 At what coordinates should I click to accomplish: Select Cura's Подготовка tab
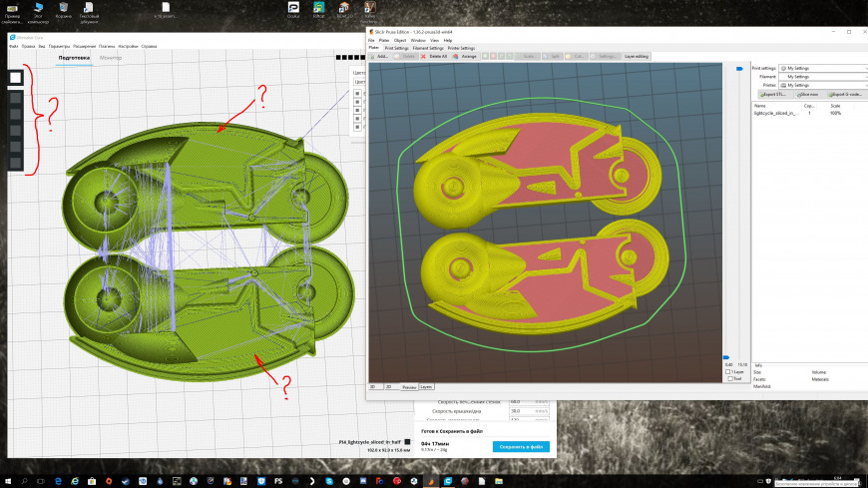pyautogui.click(x=74, y=58)
